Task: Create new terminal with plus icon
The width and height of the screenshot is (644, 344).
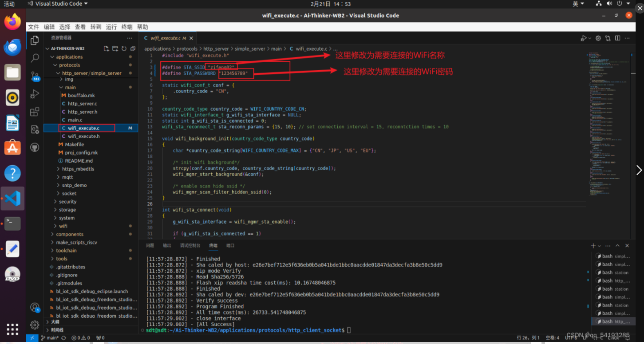Action: coord(593,246)
